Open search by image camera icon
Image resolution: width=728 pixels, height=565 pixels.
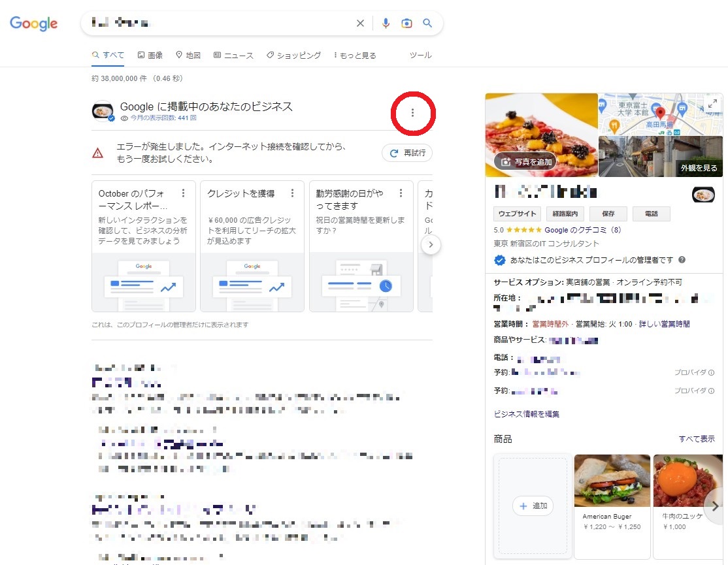406,24
